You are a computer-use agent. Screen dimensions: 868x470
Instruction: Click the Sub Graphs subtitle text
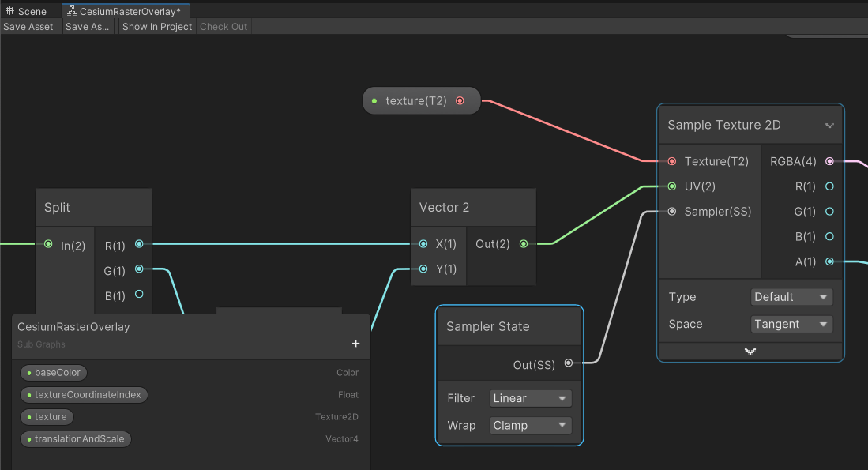41,344
